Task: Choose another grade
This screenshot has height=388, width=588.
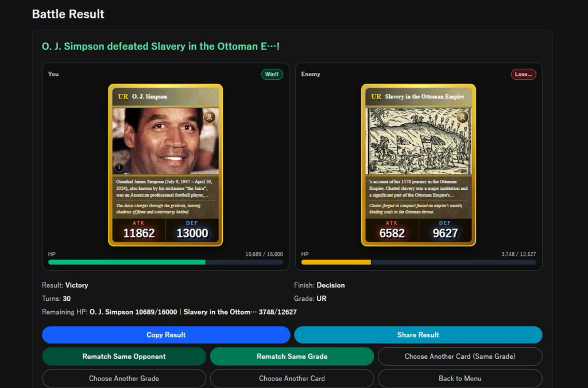Action: (124, 378)
